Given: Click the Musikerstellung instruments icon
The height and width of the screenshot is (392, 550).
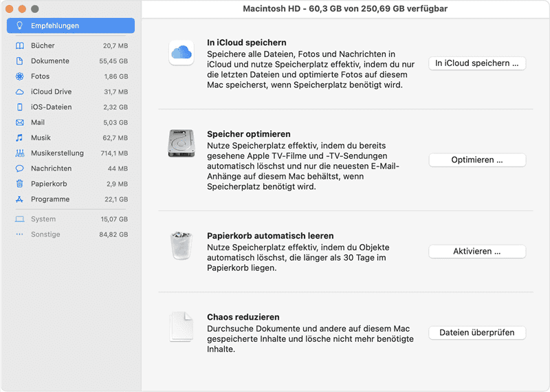Looking at the screenshot, I should [20, 153].
